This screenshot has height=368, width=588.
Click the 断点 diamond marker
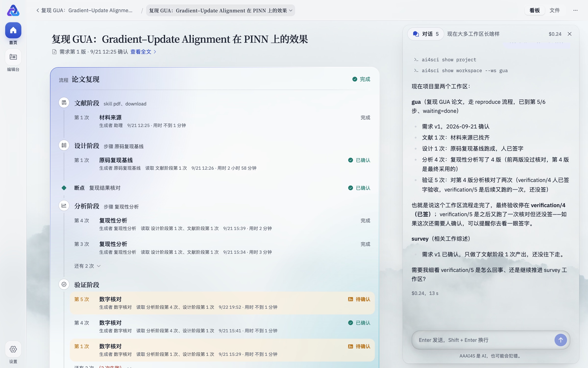pyautogui.click(x=64, y=188)
